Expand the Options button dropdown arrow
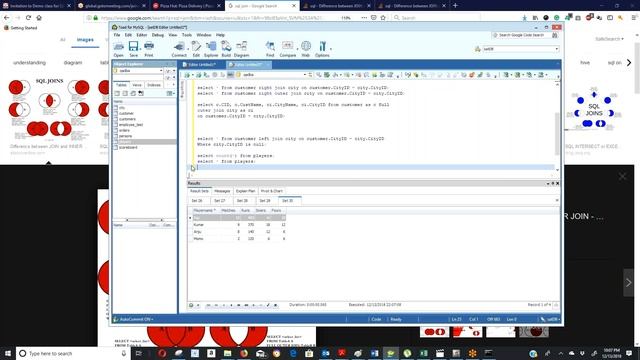Viewport: 640px width, 360px height. click(x=331, y=49)
